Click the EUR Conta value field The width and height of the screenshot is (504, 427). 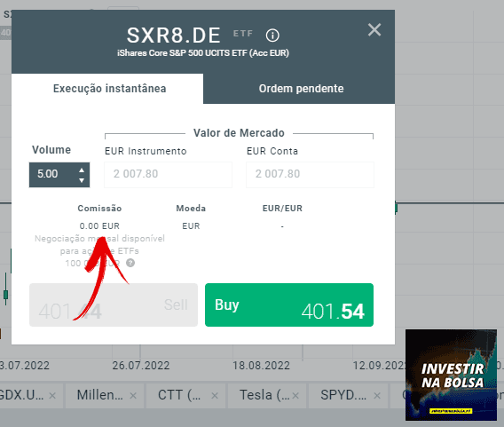[x=310, y=175]
